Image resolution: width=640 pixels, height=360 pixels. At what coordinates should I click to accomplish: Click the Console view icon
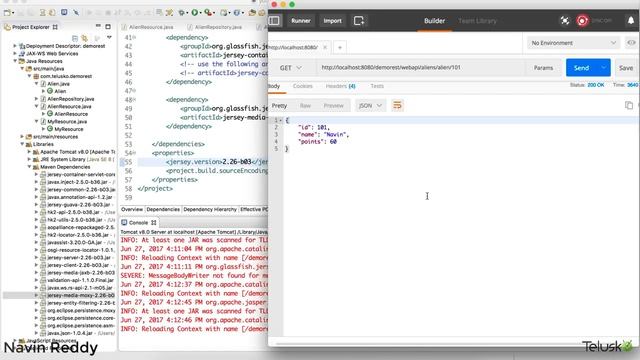(x=124, y=222)
